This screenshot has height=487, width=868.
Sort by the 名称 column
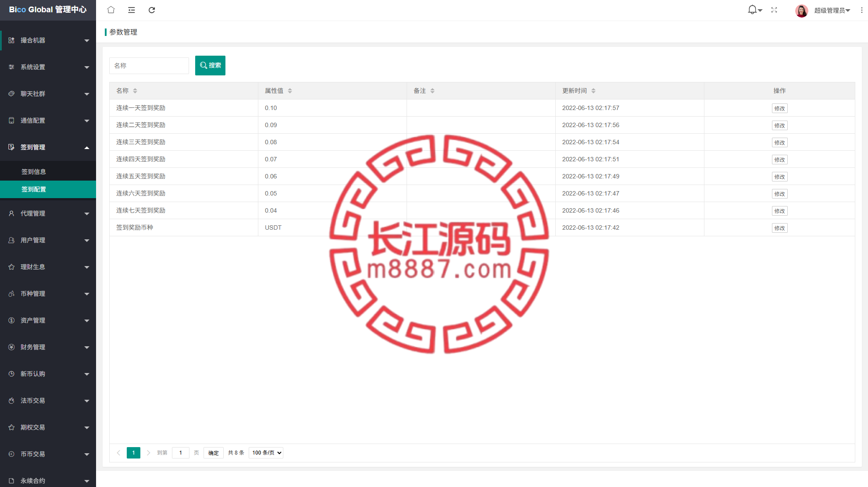tap(135, 91)
